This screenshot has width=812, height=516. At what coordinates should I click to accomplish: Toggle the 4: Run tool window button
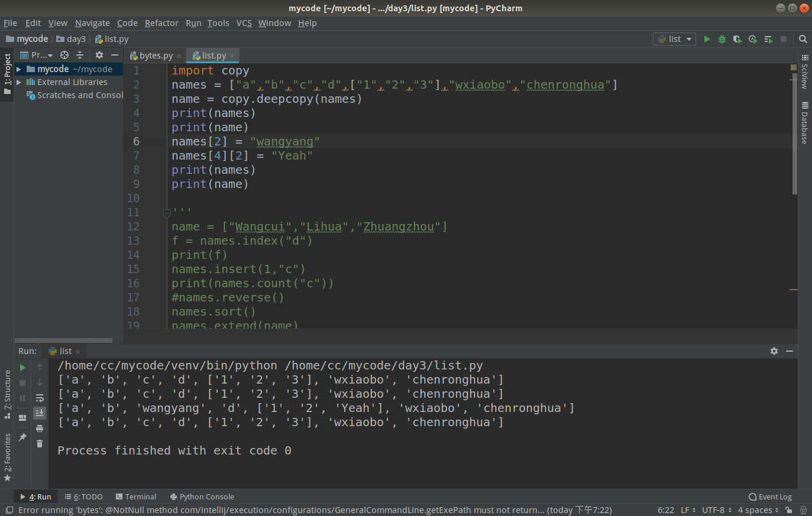[x=36, y=497]
